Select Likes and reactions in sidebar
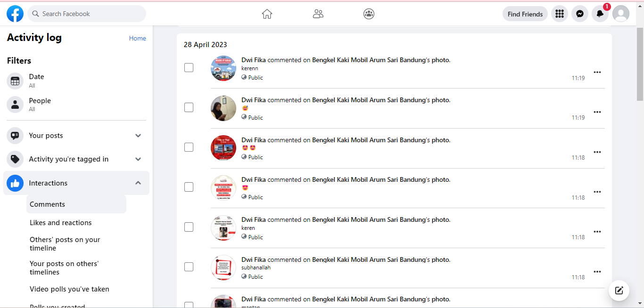 (x=61, y=223)
